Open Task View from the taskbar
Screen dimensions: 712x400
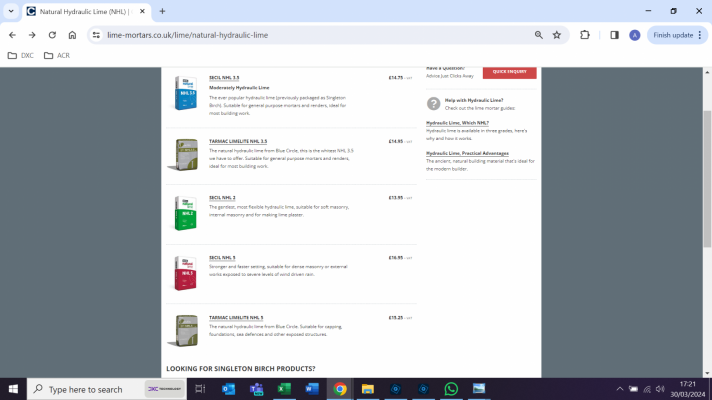(200, 389)
